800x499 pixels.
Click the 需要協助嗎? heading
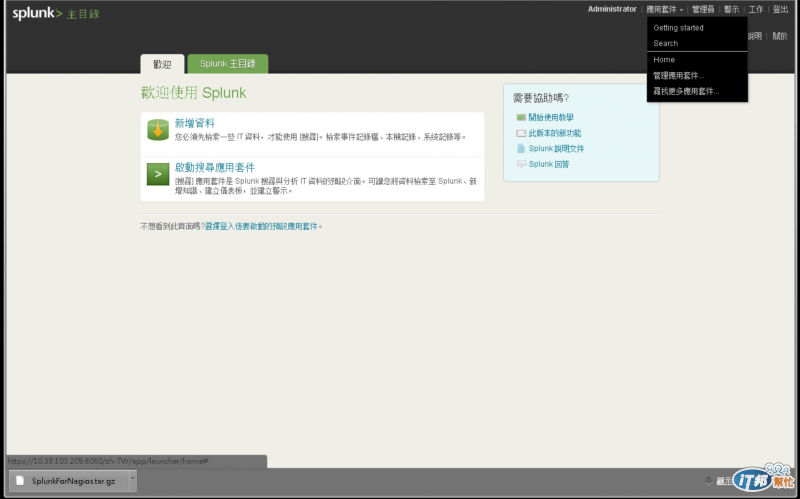coord(541,98)
